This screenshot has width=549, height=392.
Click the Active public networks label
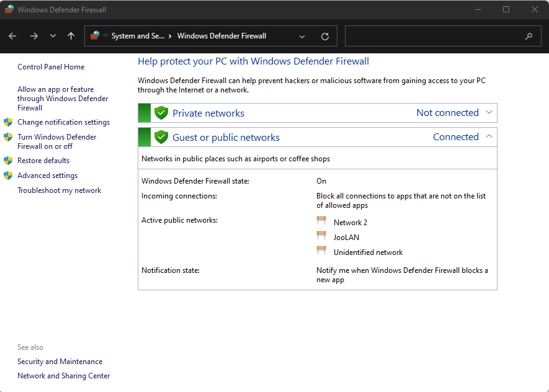(180, 220)
